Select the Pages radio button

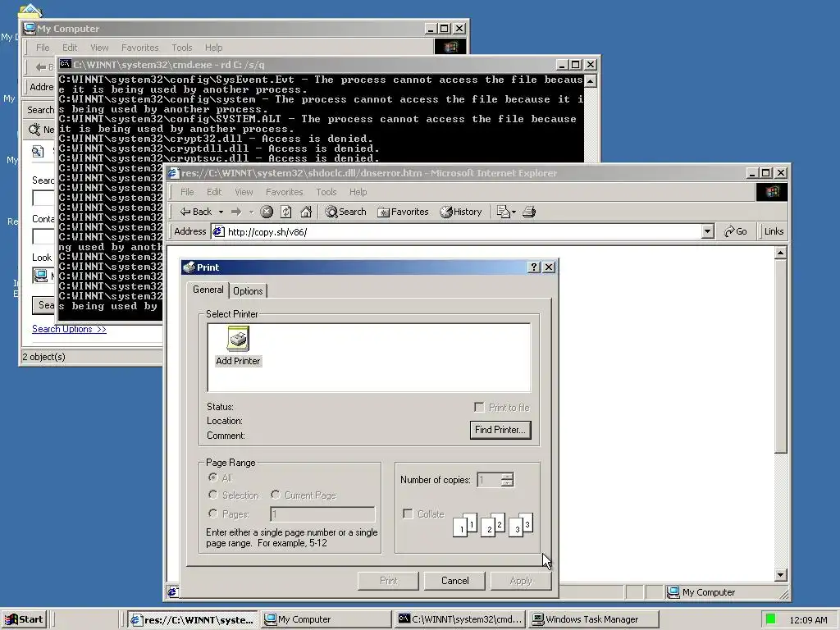212,514
